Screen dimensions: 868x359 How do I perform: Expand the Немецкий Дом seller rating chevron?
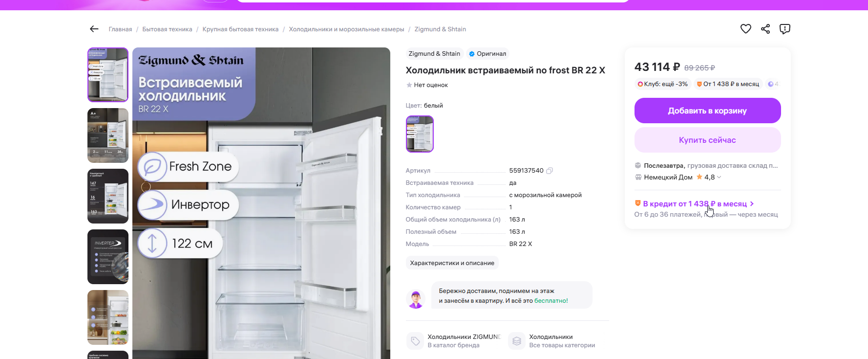point(719,177)
